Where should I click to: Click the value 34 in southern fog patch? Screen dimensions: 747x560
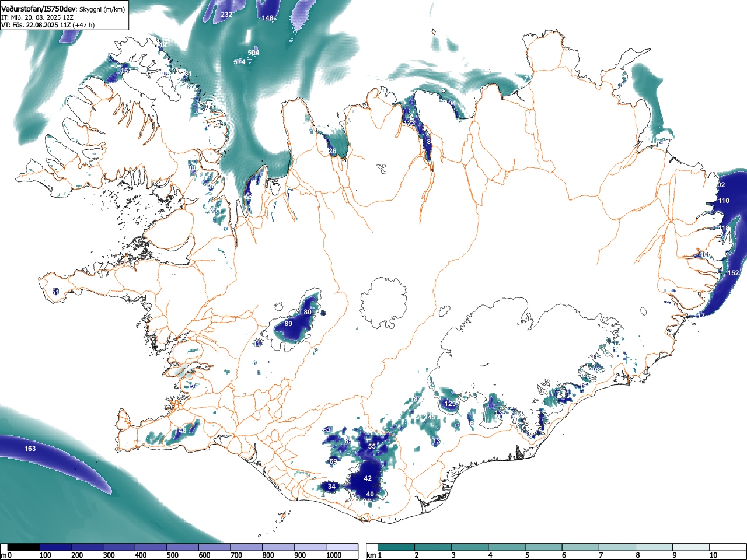(x=331, y=487)
